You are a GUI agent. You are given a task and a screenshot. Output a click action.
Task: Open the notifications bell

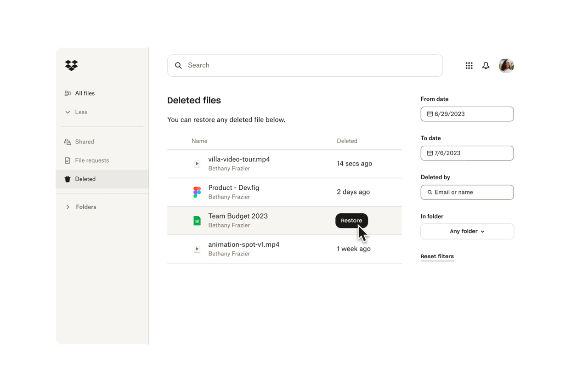486,65
